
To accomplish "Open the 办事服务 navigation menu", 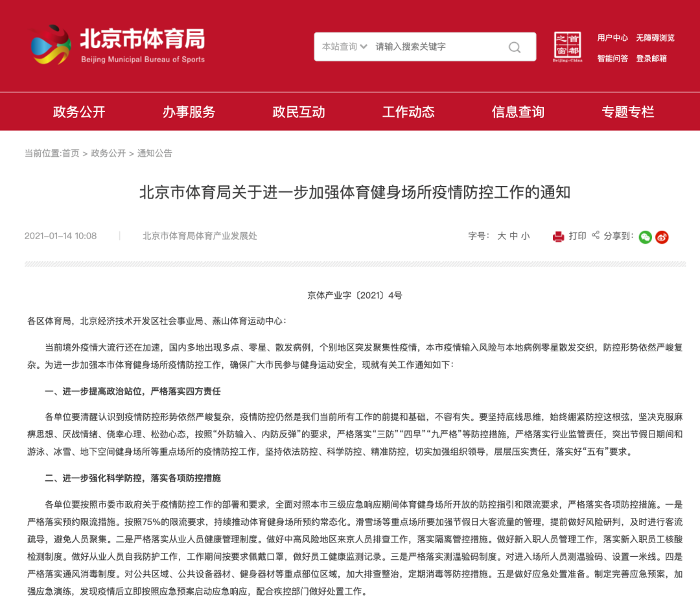I will [189, 111].
